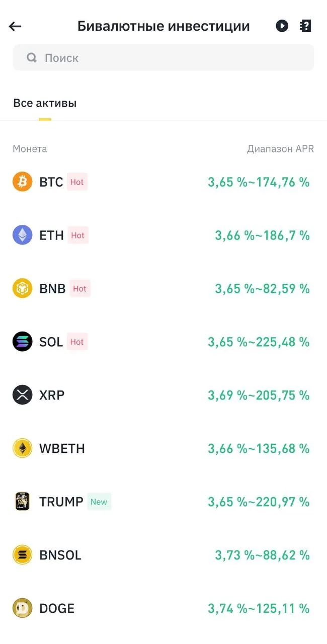Viewport: 327px width, 644px height.
Task: Tap the back arrow icon
Action: (16, 26)
